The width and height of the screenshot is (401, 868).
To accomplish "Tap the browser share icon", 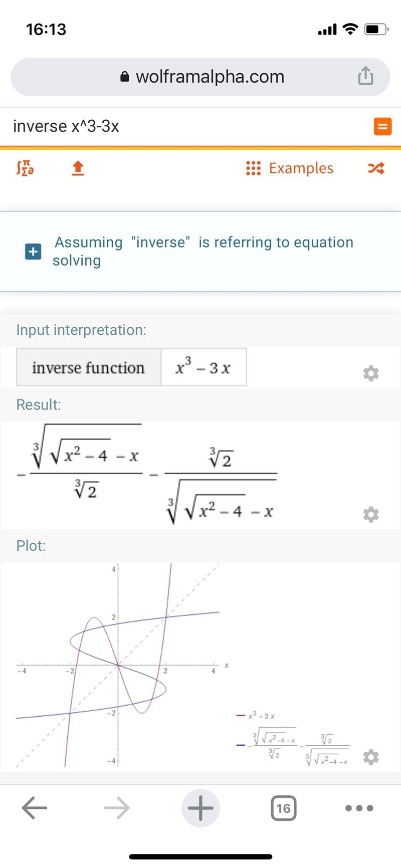I will (365, 76).
